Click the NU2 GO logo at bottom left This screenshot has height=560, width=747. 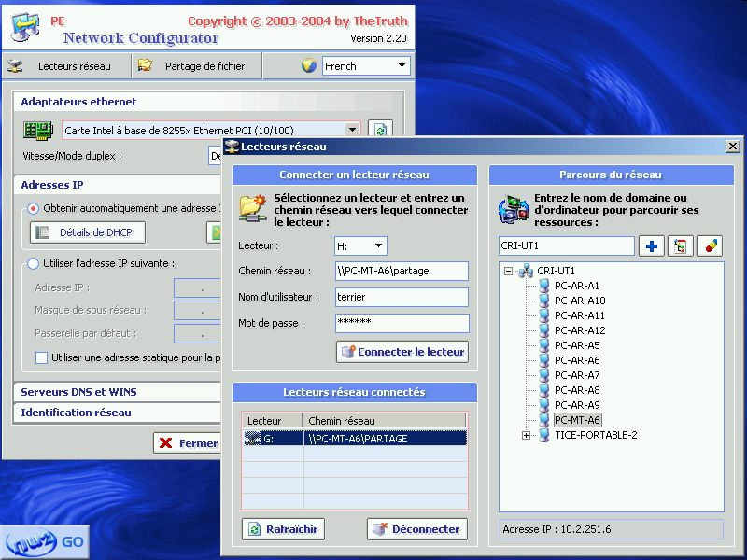click(x=44, y=541)
